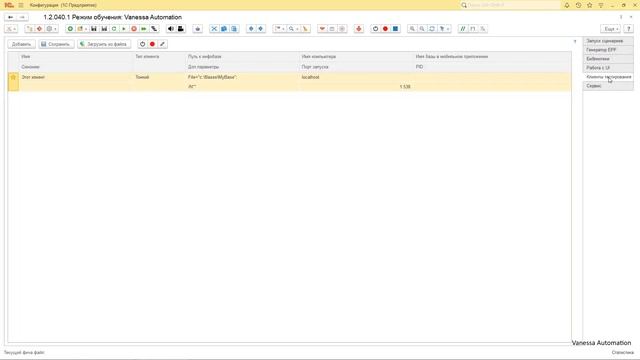Switch to Работа с UI tab

point(608,68)
